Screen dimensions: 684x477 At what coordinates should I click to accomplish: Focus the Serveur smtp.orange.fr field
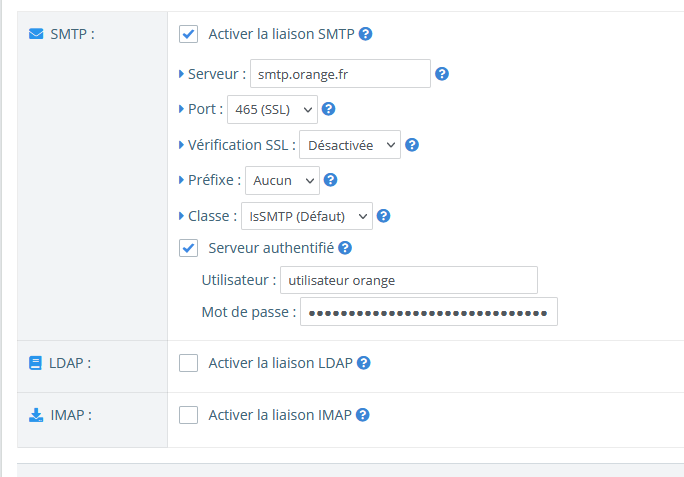(340, 74)
